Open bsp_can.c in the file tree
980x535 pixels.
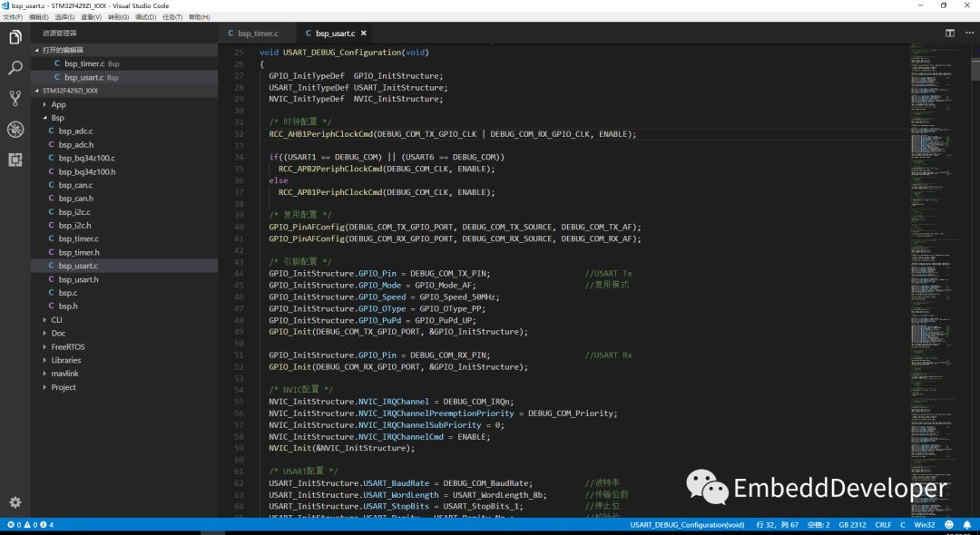tap(75, 185)
